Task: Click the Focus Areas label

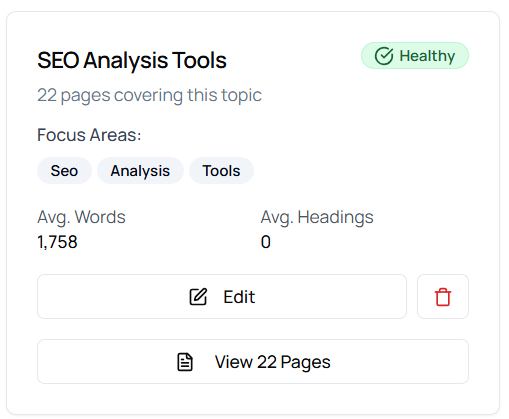Action: coord(89,135)
